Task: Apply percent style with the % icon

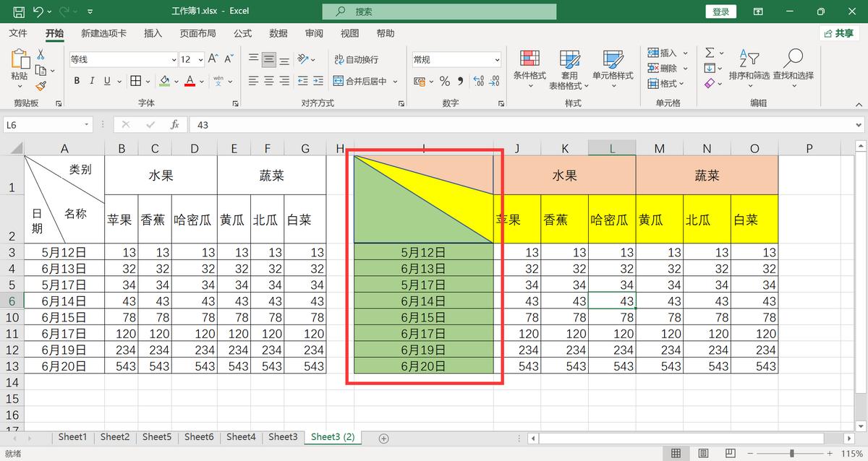Action: point(445,82)
